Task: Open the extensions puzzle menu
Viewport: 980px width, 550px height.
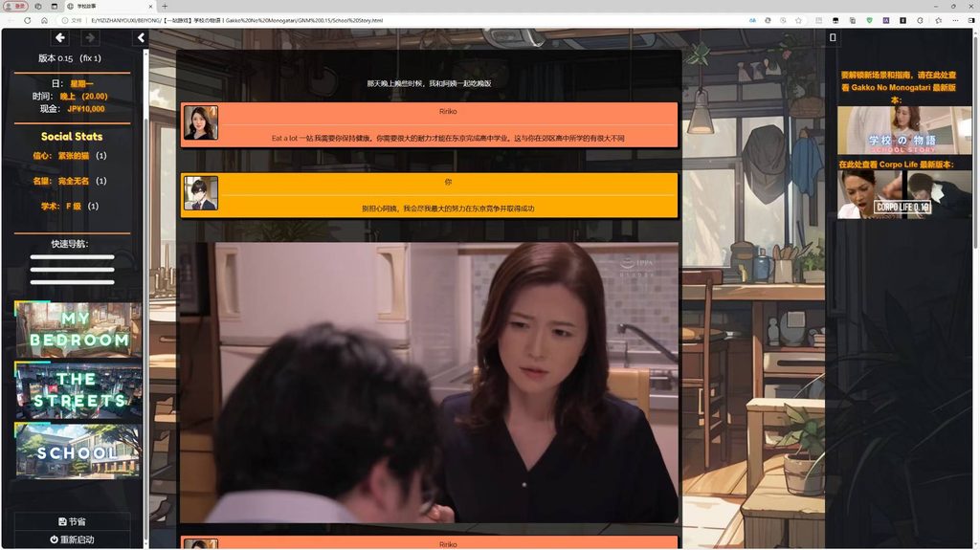Action: click(920, 20)
